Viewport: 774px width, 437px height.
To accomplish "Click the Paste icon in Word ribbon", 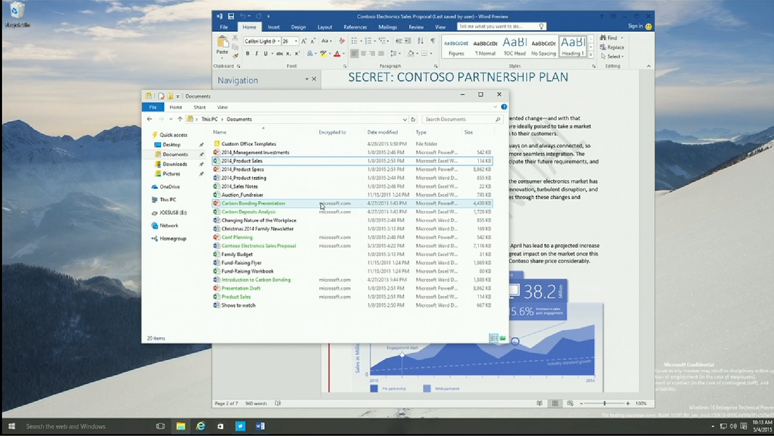I will (x=222, y=43).
